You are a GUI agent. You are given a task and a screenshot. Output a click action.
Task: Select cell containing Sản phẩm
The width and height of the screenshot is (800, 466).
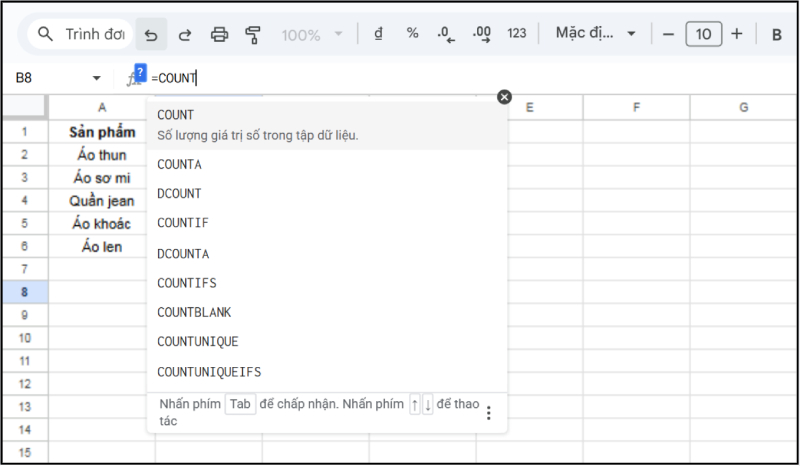click(x=102, y=132)
